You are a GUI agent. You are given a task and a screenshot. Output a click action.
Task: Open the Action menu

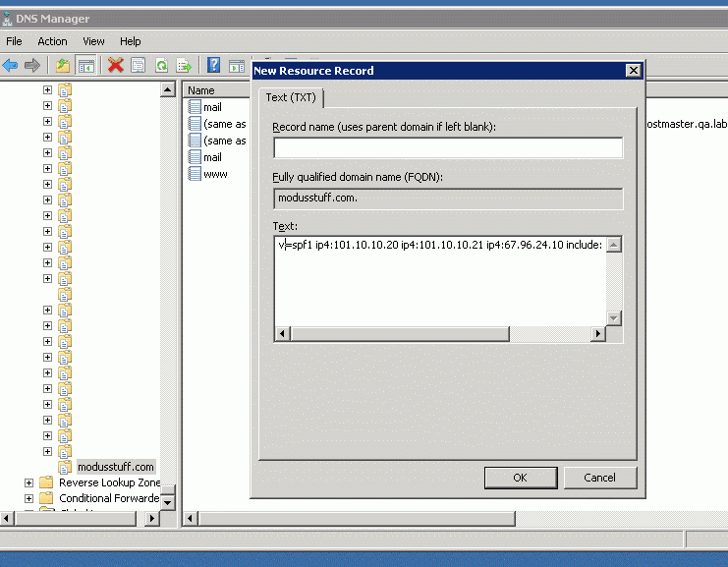click(52, 41)
